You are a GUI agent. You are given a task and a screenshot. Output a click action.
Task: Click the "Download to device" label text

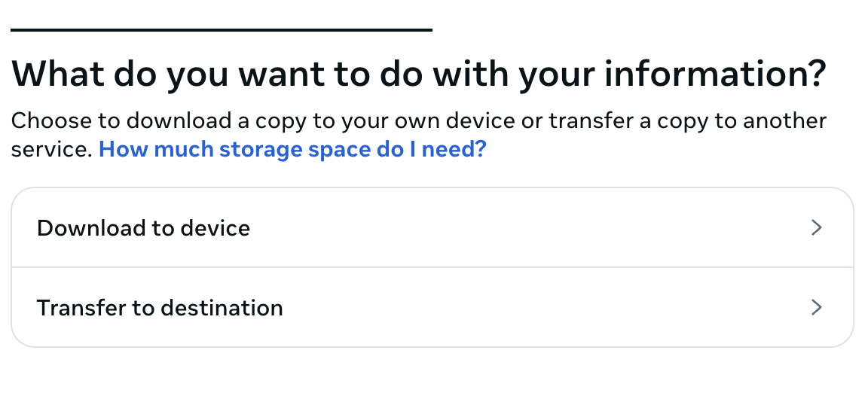tap(143, 228)
